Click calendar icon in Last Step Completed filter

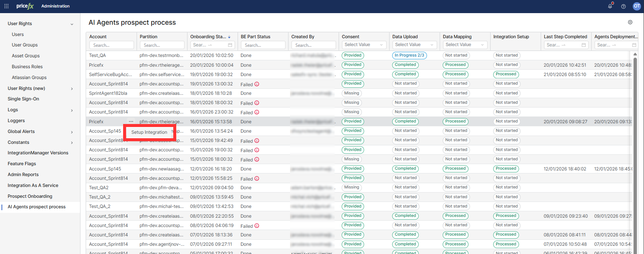point(584,45)
